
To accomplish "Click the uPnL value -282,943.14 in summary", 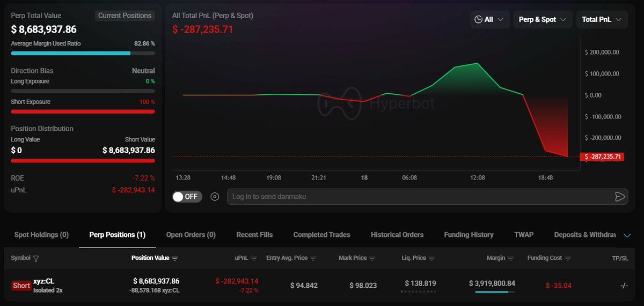I will (133, 190).
